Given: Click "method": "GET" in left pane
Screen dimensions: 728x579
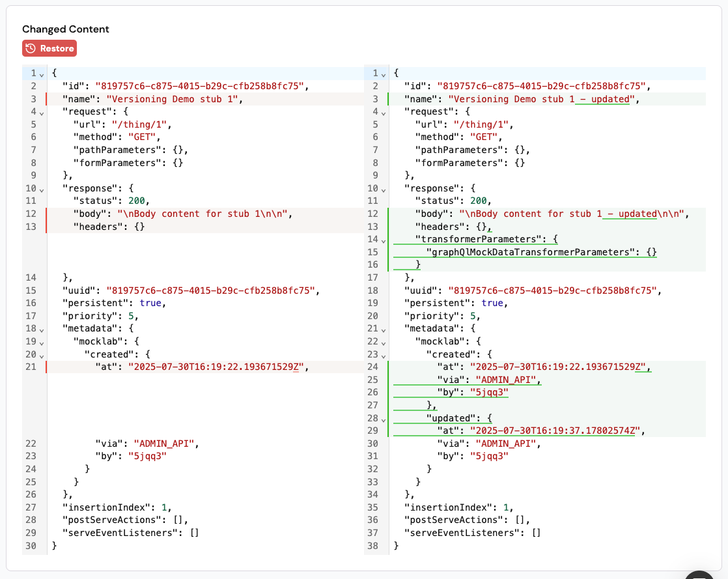Looking at the screenshot, I should click(x=117, y=137).
